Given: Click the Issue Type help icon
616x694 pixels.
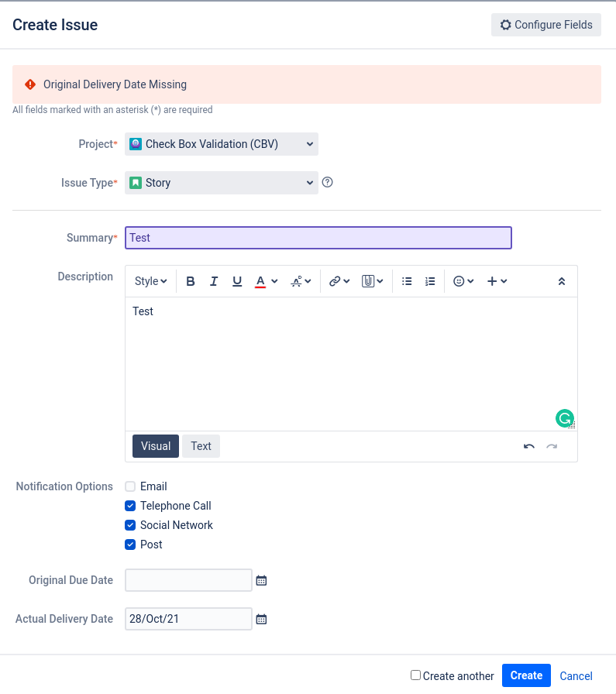Looking at the screenshot, I should click(327, 182).
